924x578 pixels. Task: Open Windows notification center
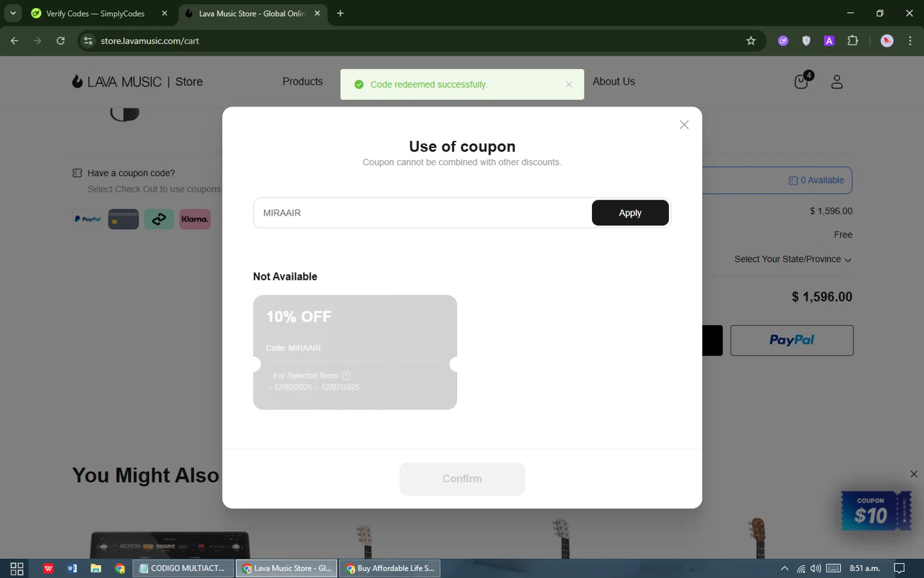(899, 568)
